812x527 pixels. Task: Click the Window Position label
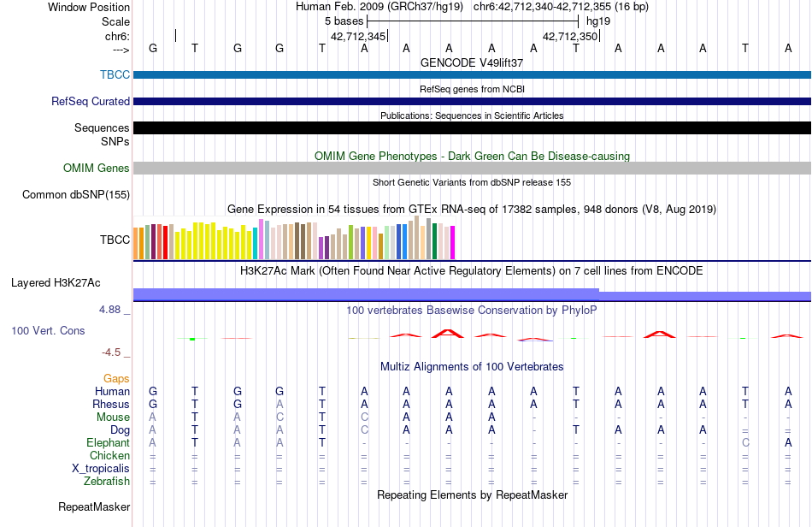pos(89,7)
